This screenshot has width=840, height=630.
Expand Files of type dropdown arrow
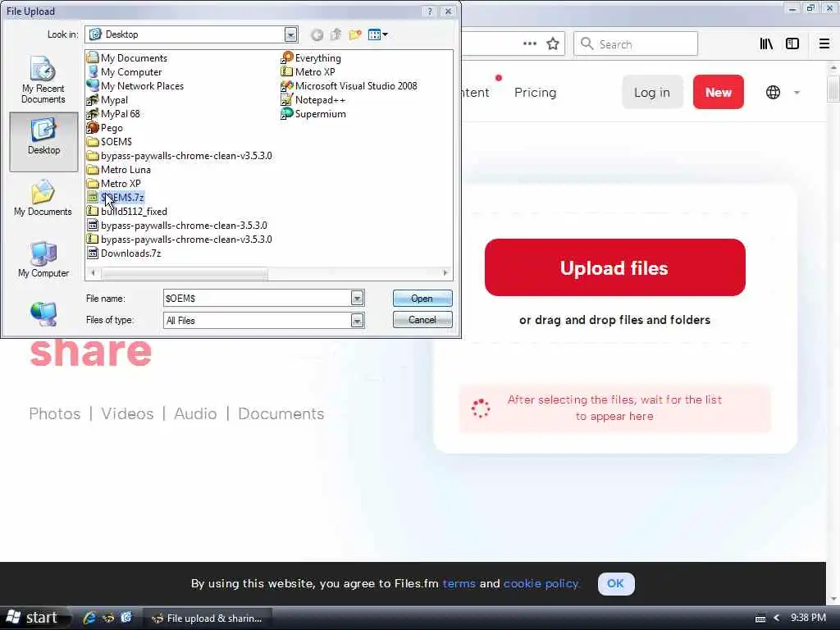[358, 321]
